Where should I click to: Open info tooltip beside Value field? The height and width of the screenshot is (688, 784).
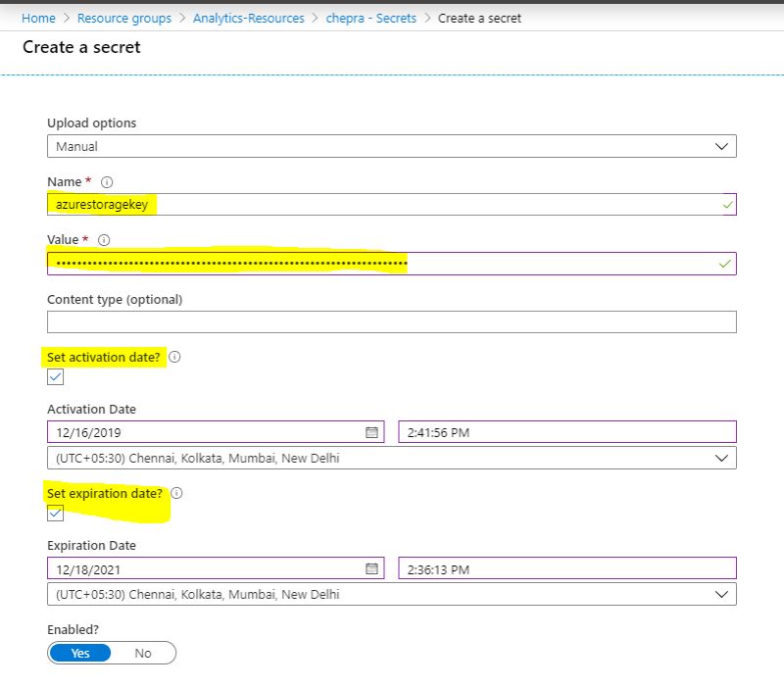click(x=102, y=239)
